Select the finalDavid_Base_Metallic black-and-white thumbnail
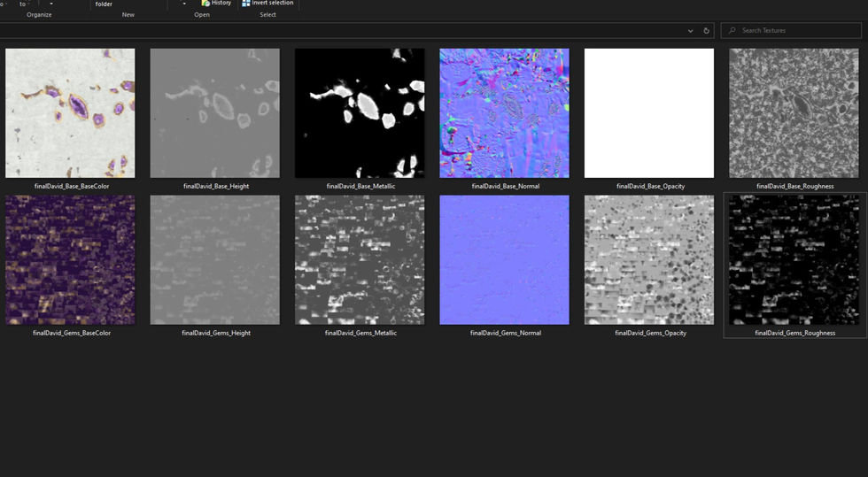 [360, 113]
